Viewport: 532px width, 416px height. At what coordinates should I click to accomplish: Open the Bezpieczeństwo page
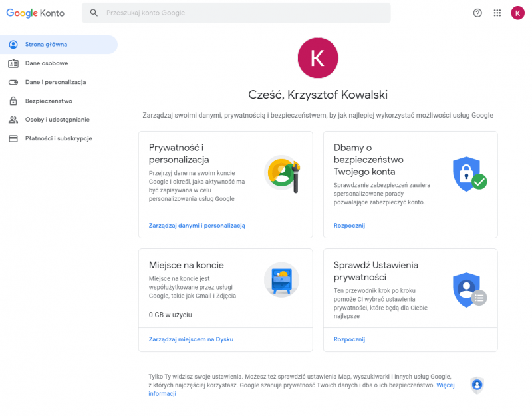(x=49, y=101)
